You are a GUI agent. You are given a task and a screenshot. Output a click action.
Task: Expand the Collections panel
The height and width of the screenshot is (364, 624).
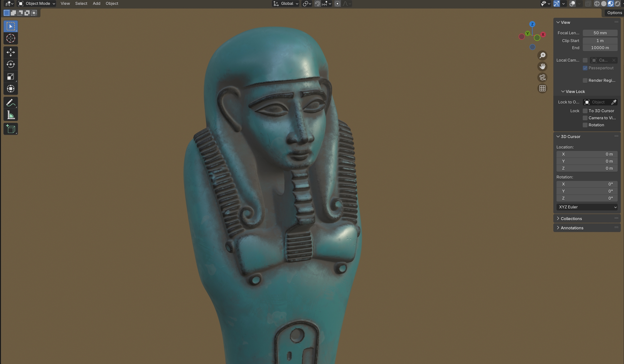tap(571, 219)
